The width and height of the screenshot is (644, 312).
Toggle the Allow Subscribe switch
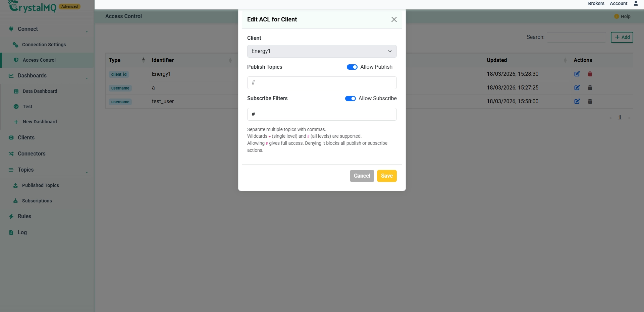(350, 99)
